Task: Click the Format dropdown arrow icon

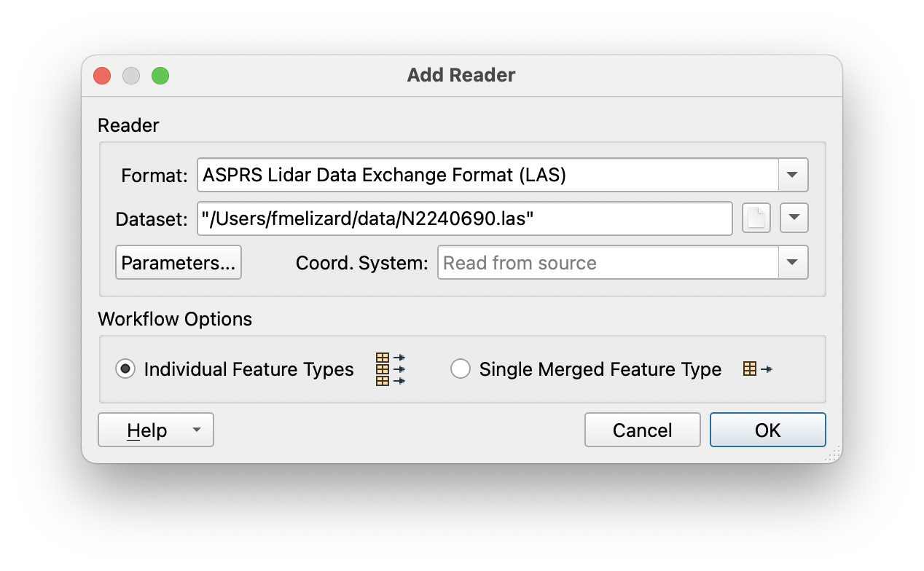Action: 794,175
